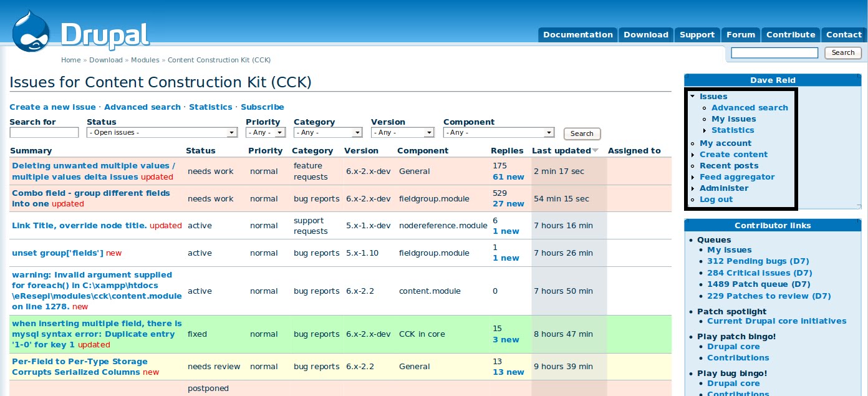Open the Advanced search link above the filters
The width and height of the screenshot is (868, 396).
click(142, 107)
